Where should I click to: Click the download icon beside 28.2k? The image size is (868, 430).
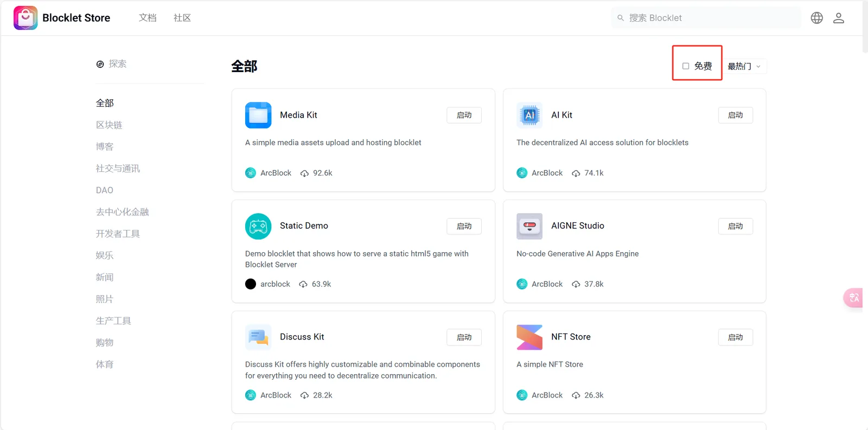click(304, 395)
